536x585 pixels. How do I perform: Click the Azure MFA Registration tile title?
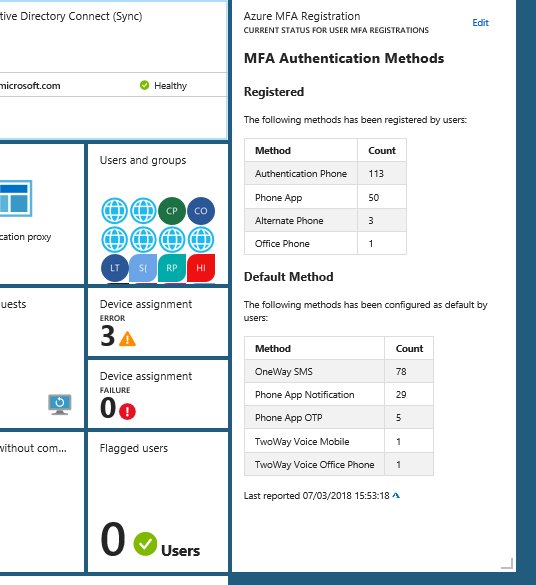(x=302, y=16)
